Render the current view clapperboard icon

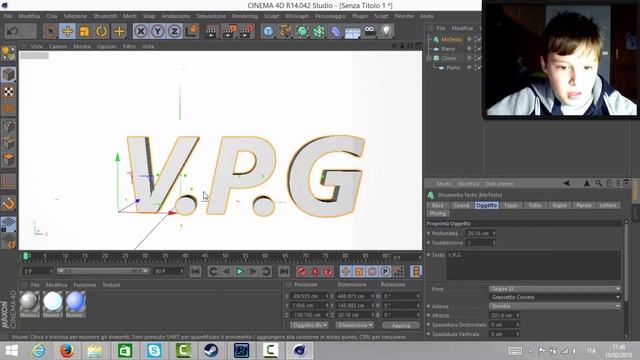pyautogui.click(x=211, y=31)
